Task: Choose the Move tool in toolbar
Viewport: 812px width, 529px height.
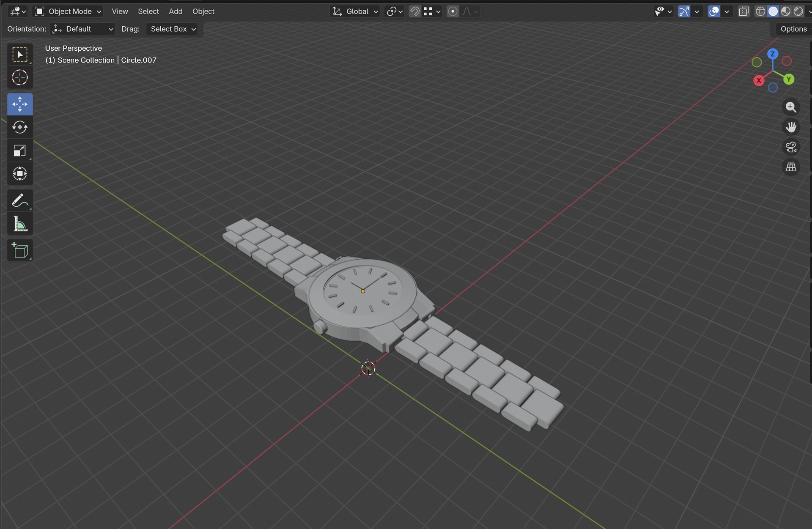Action: (20, 104)
